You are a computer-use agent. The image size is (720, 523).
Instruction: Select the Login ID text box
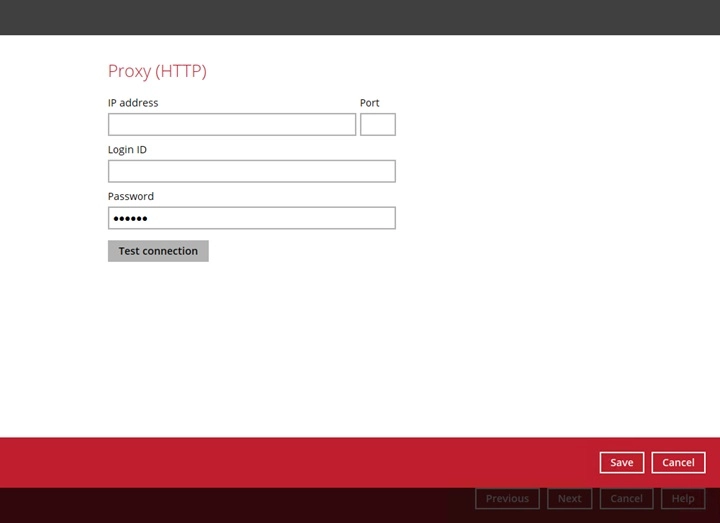(x=251, y=171)
